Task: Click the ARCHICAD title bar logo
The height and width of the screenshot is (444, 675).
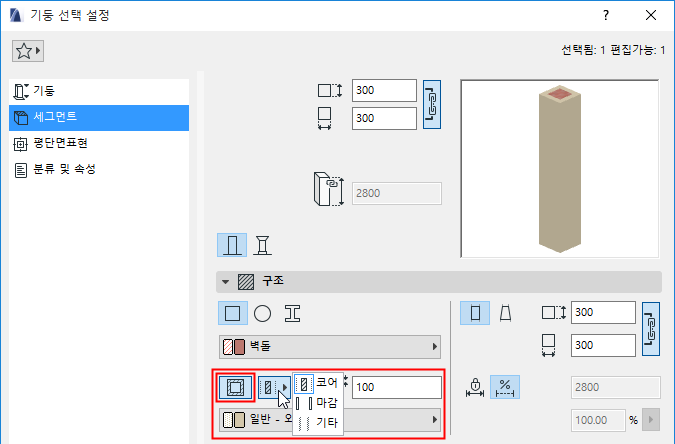Action: click(x=16, y=15)
